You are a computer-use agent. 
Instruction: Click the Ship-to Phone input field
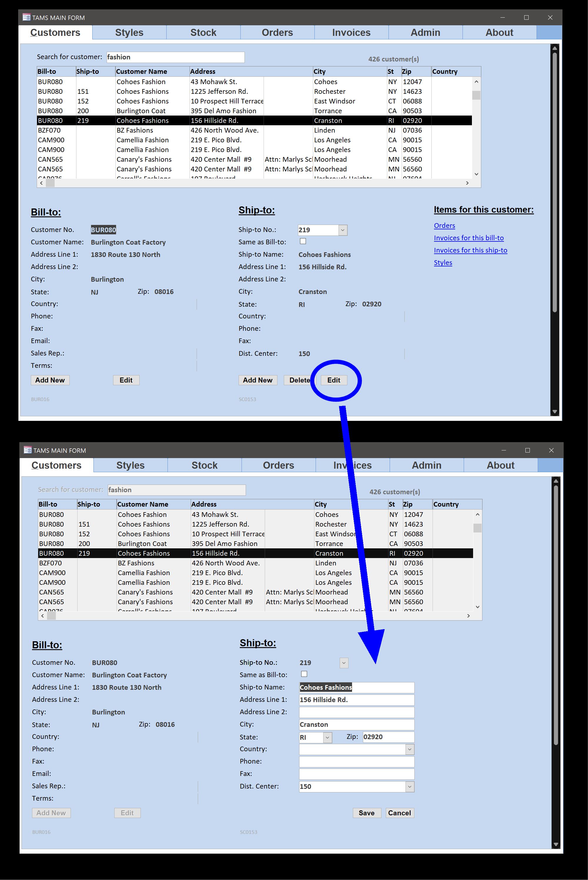(x=356, y=762)
